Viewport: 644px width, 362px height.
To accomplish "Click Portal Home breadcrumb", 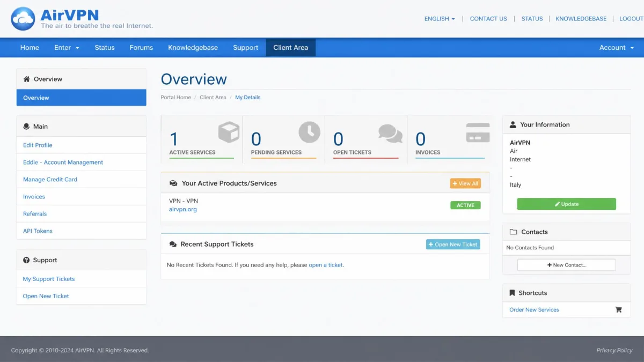I will (x=175, y=98).
